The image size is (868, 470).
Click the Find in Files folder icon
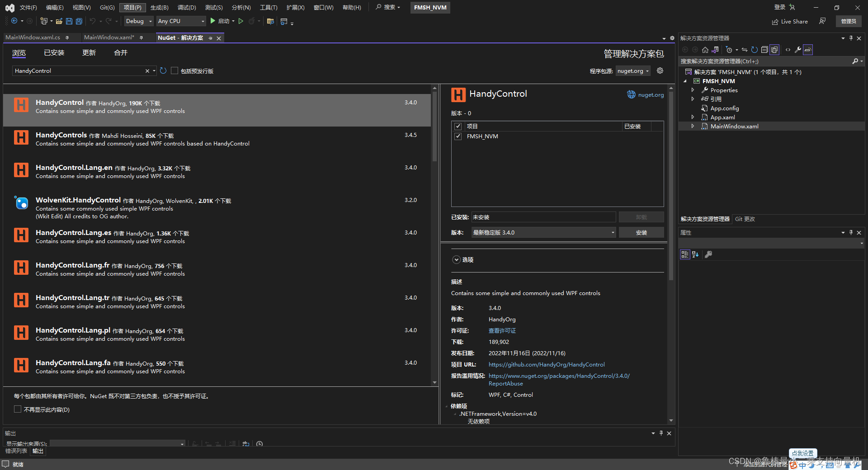(270, 21)
